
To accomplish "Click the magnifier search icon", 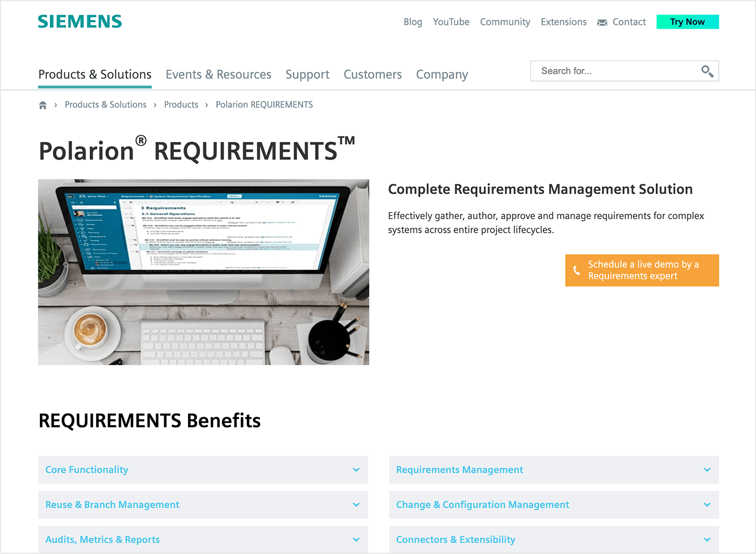I will [707, 72].
